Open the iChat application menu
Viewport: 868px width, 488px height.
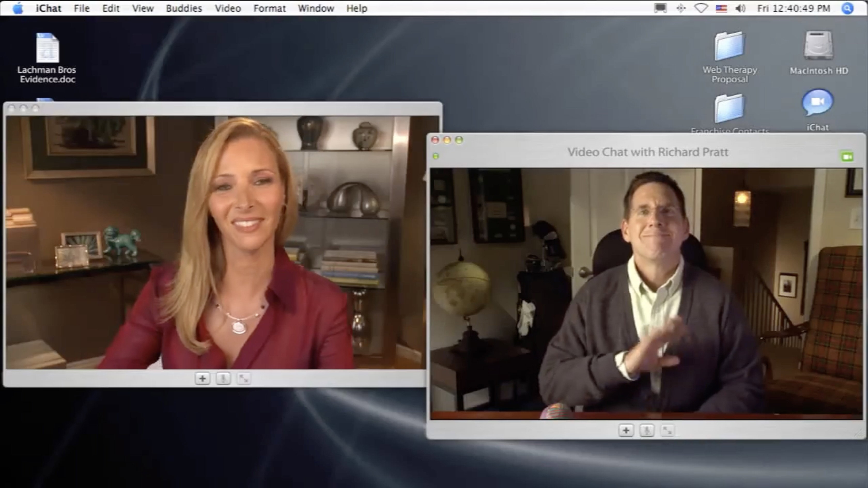[x=49, y=8]
